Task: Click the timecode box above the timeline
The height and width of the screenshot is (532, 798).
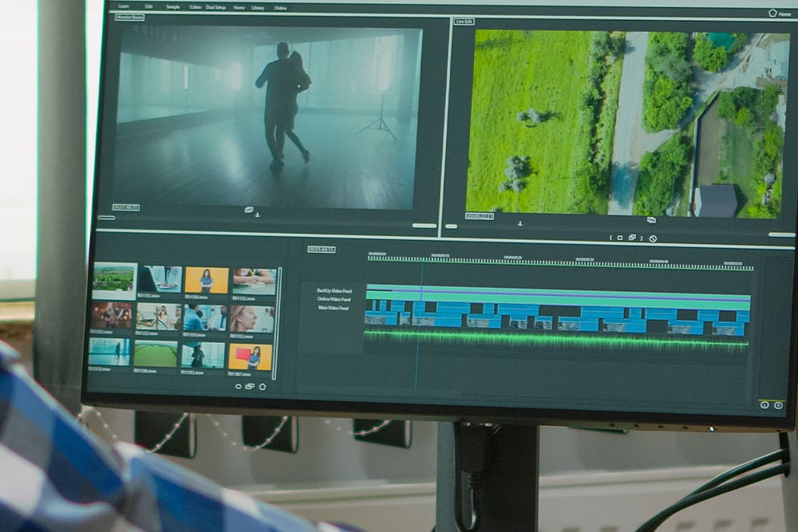Action: click(322, 249)
